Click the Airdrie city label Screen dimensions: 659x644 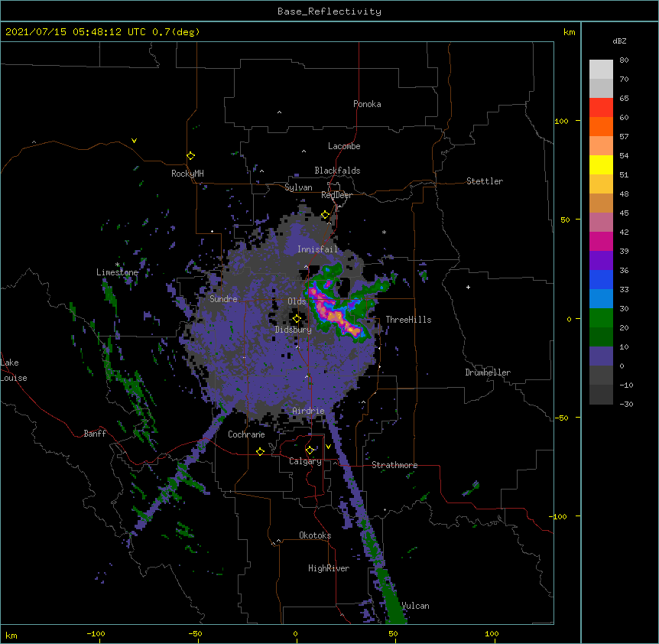click(x=308, y=411)
